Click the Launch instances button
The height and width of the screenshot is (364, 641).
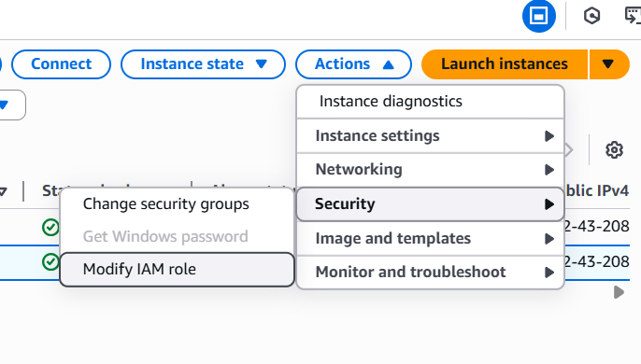coord(505,64)
